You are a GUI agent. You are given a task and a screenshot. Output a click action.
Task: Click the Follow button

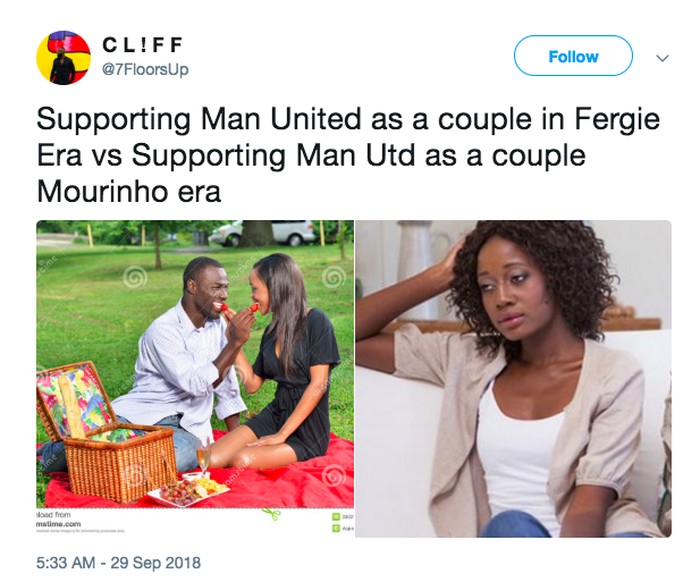[x=573, y=56]
